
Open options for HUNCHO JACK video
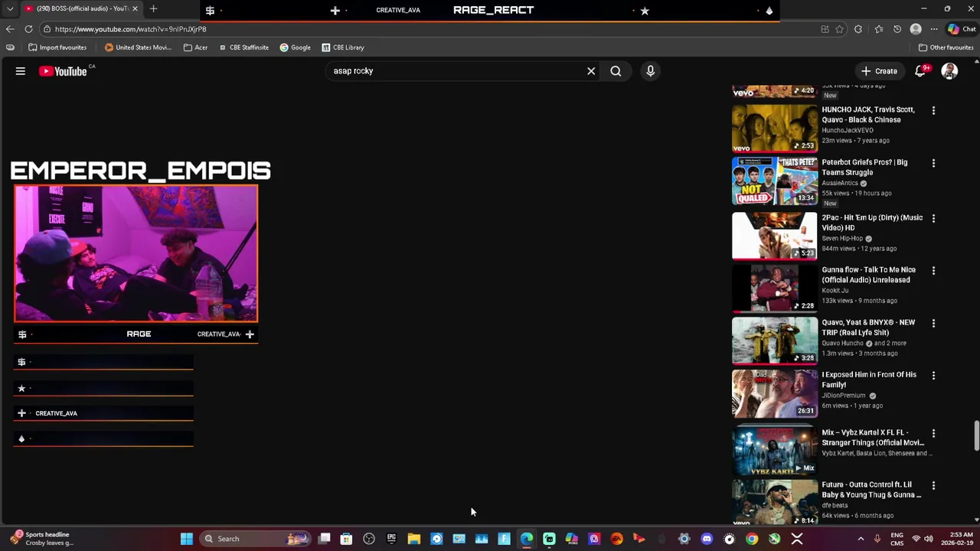[x=933, y=111]
